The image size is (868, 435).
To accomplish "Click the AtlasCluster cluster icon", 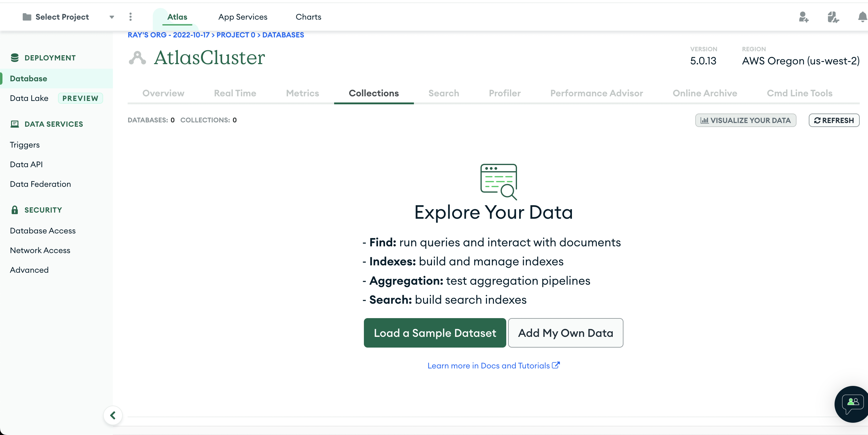I will 137,58.
